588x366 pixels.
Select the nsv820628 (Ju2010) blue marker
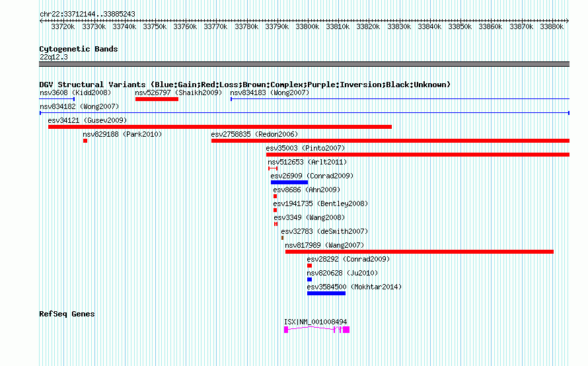pyautogui.click(x=309, y=279)
